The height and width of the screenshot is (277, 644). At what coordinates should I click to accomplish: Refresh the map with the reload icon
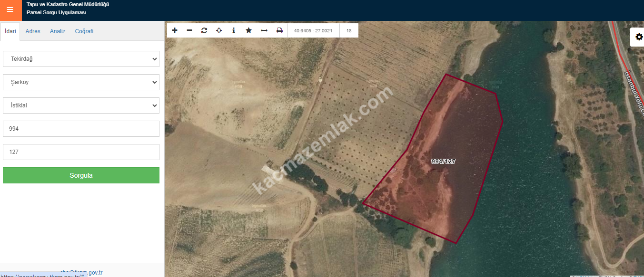[204, 30]
